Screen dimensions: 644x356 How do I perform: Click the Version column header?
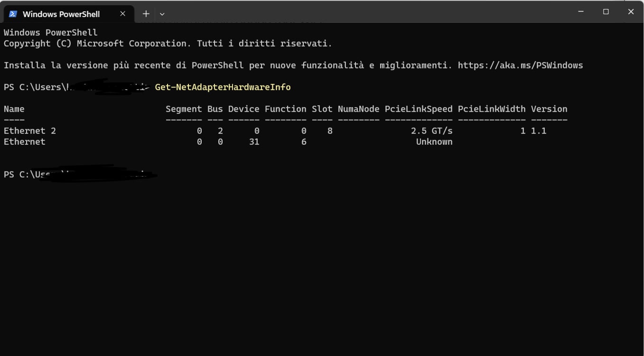549,109
